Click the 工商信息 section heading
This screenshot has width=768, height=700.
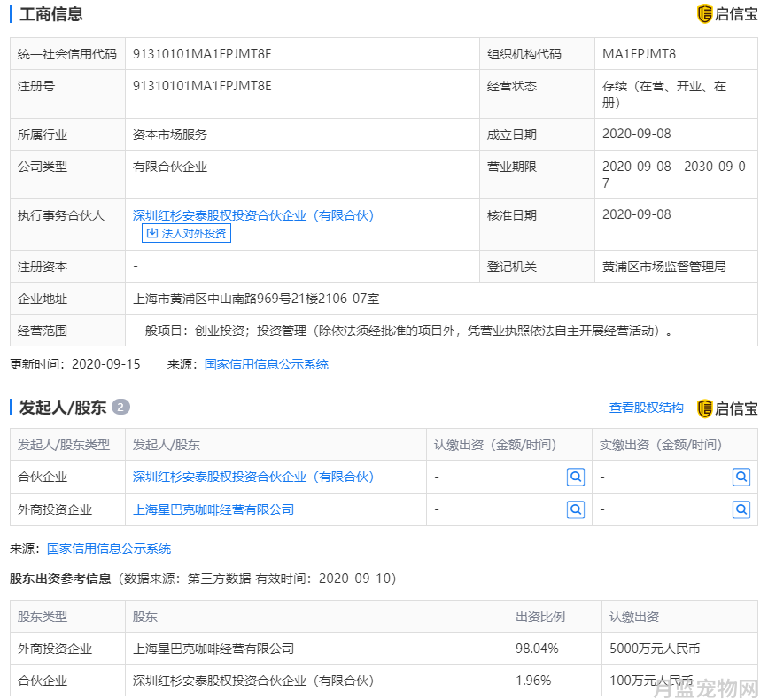[x=51, y=14]
